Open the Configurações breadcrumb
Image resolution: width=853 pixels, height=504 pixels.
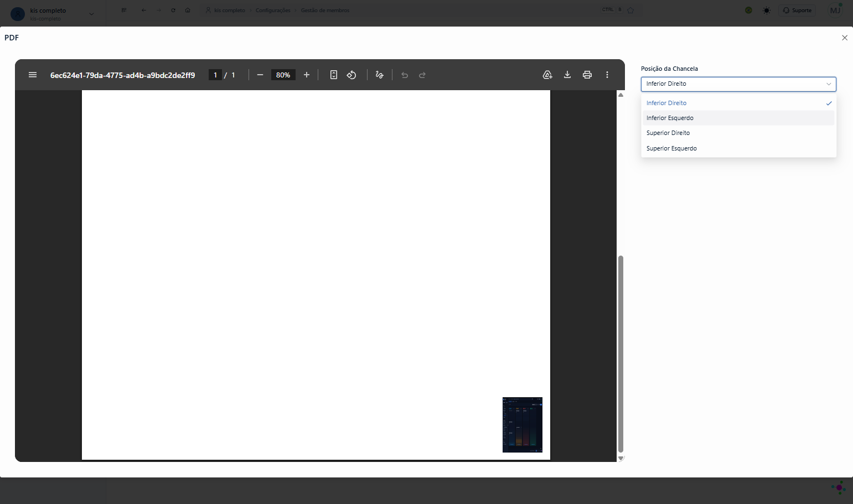(273, 11)
